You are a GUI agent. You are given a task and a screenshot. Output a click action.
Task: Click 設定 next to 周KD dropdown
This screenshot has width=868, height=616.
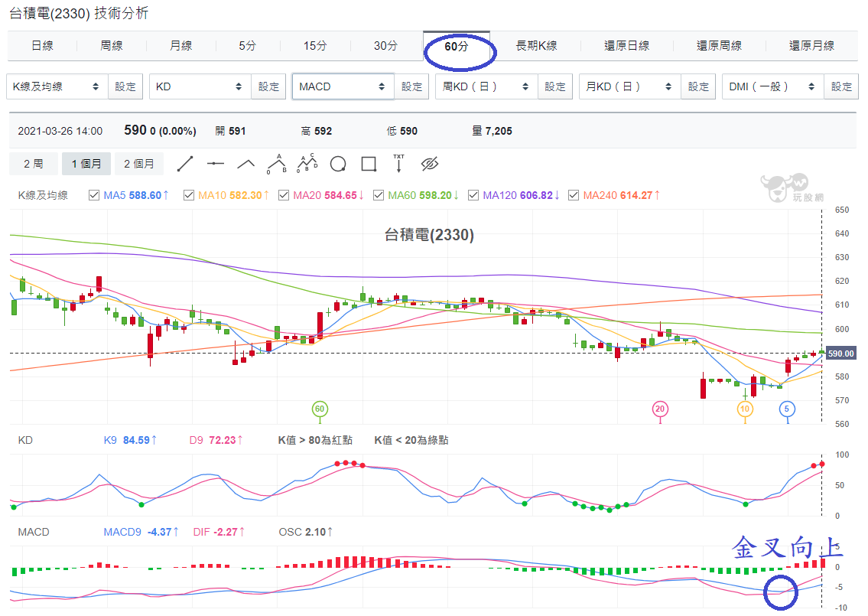555,86
